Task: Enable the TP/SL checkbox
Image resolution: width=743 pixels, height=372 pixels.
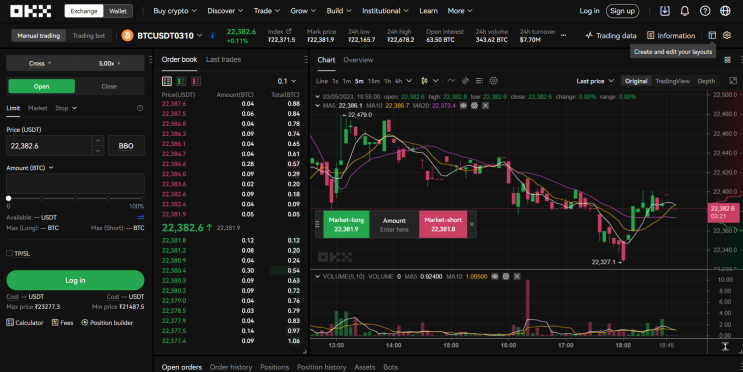Action: click(9, 253)
